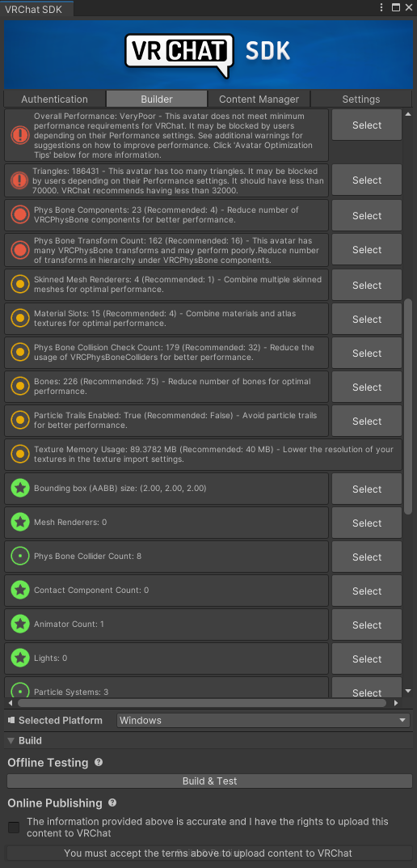Click the horizontal scrollbar under the list
Viewport: 417px width, 868px height.
point(202,703)
